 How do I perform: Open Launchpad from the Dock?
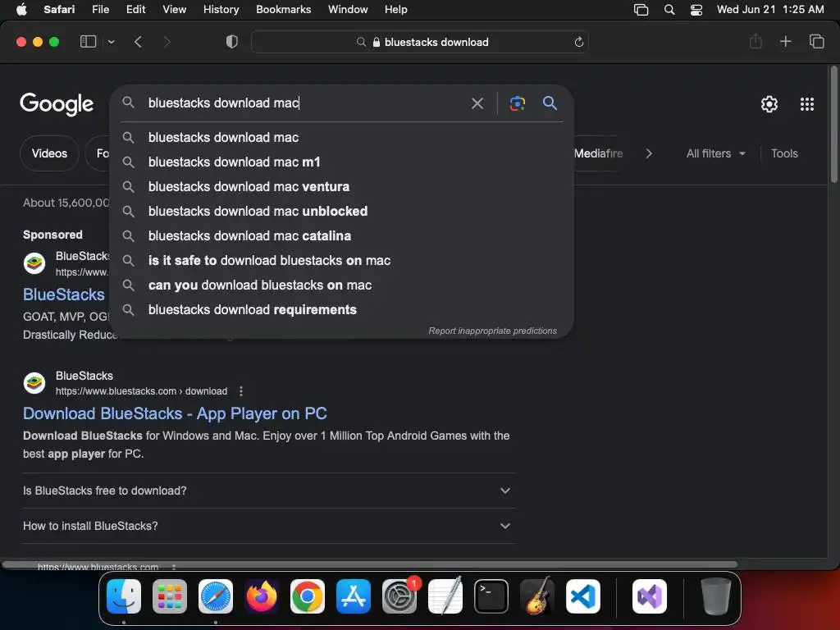(x=170, y=596)
